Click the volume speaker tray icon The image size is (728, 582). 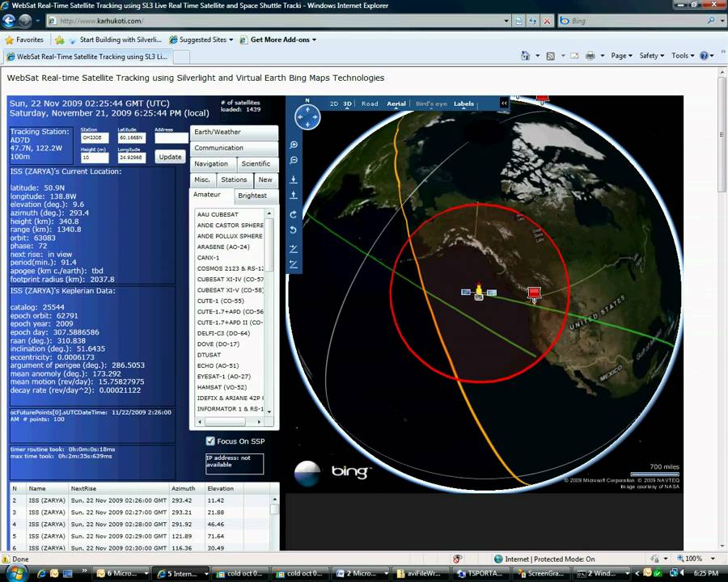[682, 573]
